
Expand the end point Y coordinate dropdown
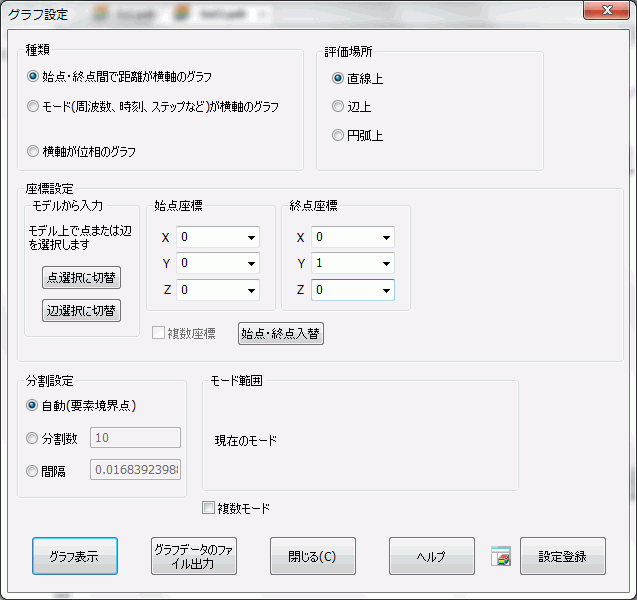pyautogui.click(x=385, y=264)
